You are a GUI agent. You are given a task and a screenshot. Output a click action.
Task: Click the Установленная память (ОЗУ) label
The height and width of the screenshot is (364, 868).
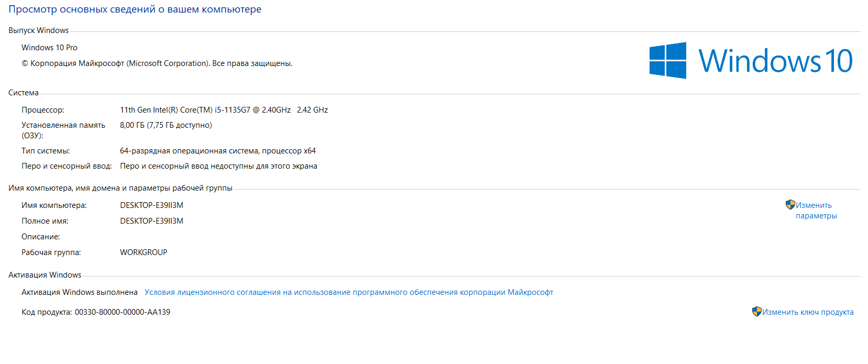63,130
